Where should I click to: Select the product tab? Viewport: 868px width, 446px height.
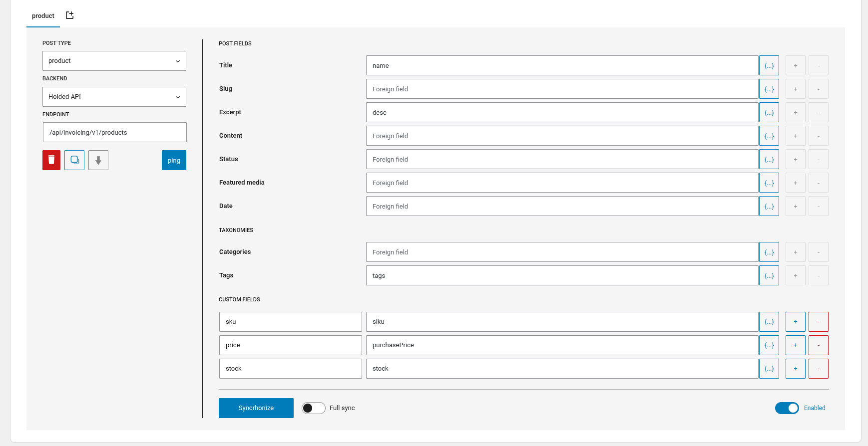(x=43, y=16)
